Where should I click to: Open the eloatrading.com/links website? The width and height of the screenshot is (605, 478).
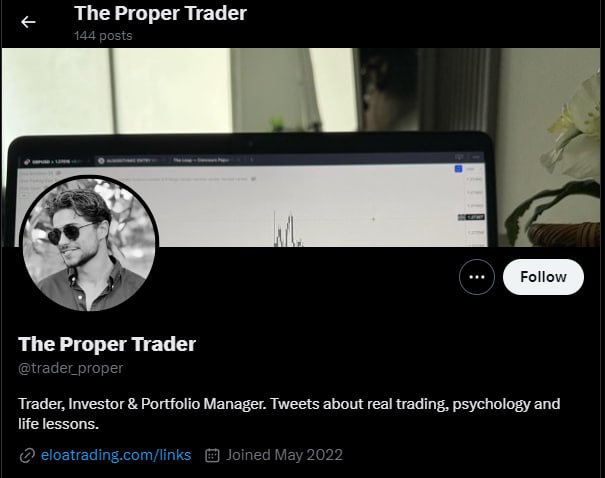click(x=116, y=455)
